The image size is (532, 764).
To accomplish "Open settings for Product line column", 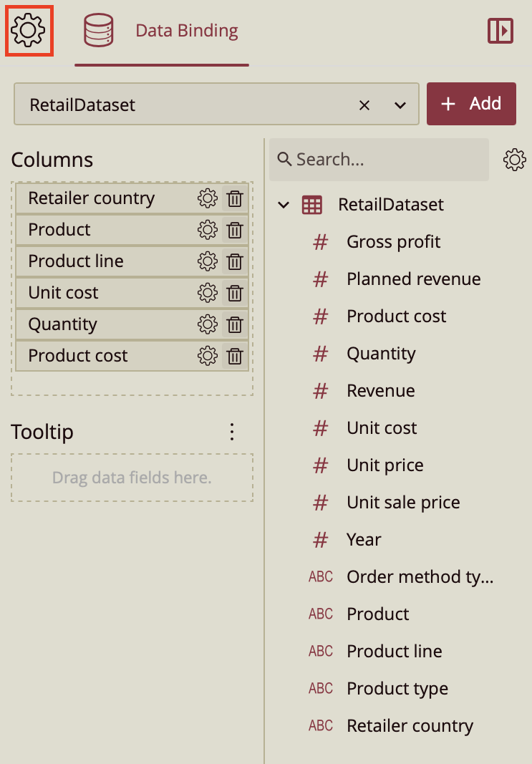I will (x=207, y=261).
